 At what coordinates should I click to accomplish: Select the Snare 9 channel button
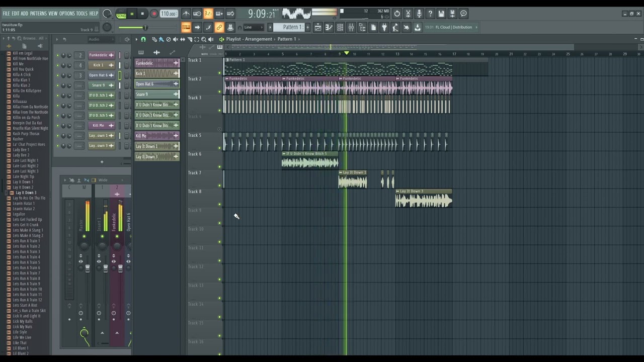101,85
